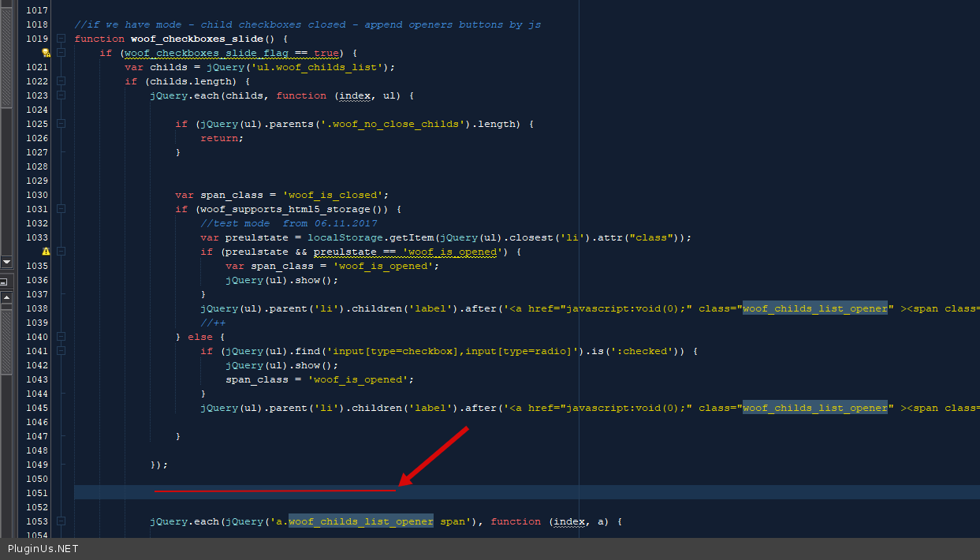
Task: Collapse the fold marker at line 1041
Action: [x=61, y=351]
